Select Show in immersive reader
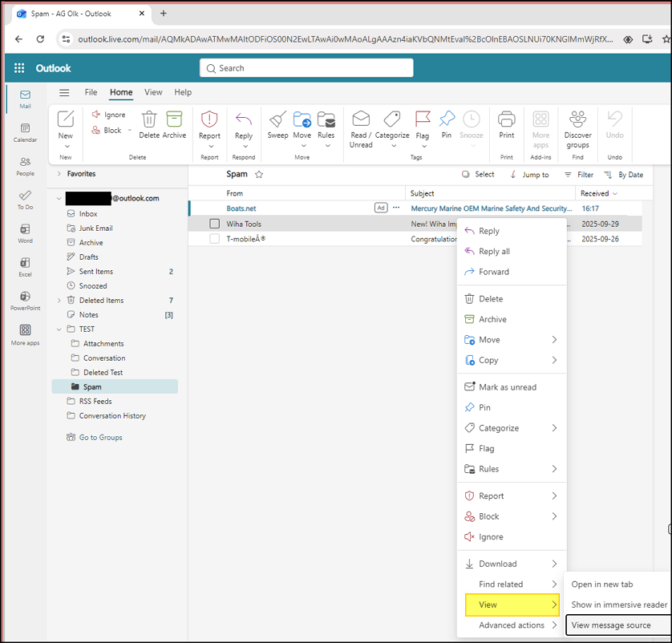 (618, 605)
